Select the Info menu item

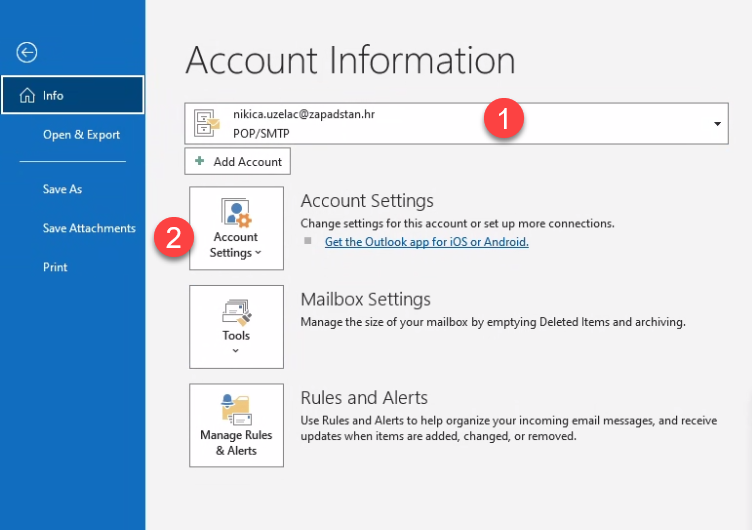73,95
